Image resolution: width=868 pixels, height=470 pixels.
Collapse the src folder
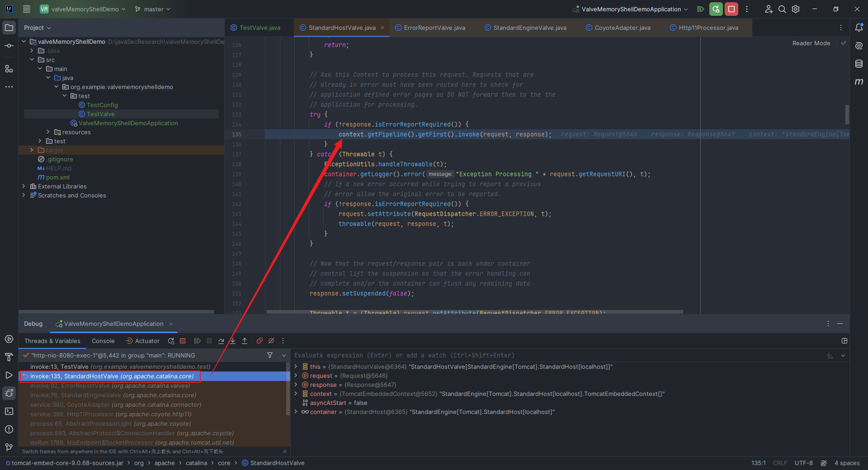pyautogui.click(x=32, y=60)
